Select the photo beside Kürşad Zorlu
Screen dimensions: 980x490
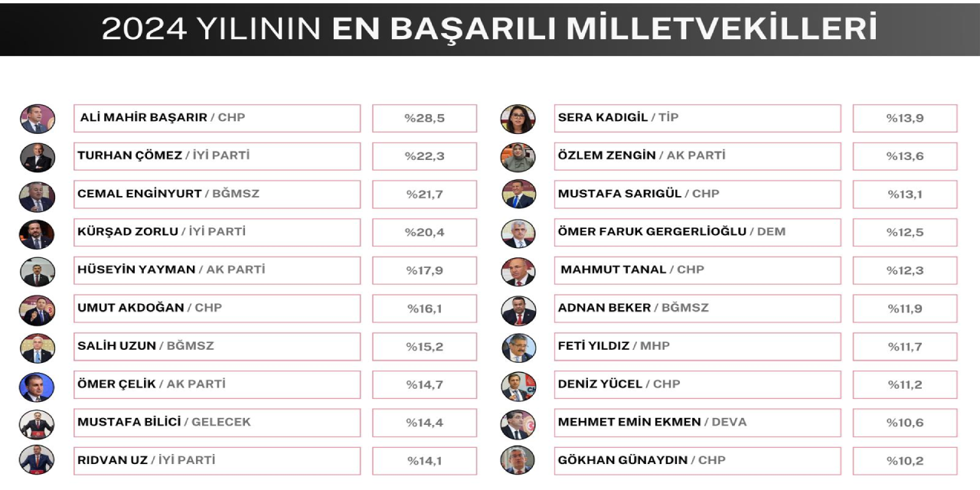click(x=38, y=234)
